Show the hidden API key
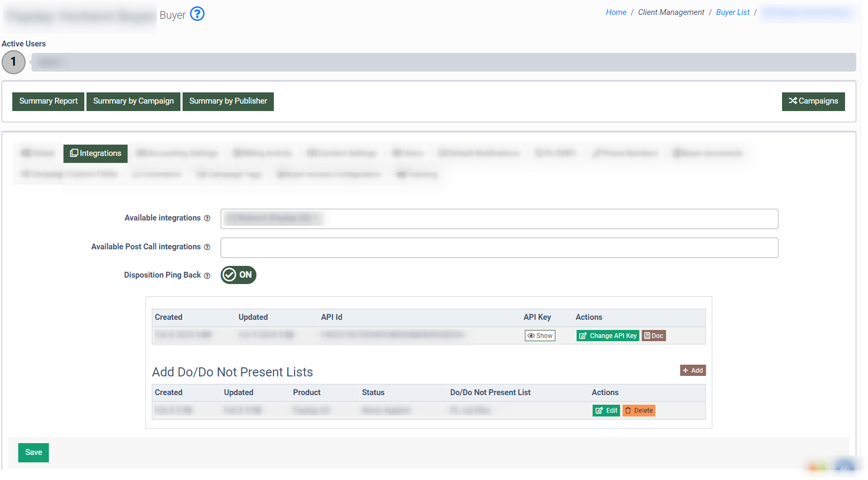This screenshot has width=868, height=480. pos(540,336)
